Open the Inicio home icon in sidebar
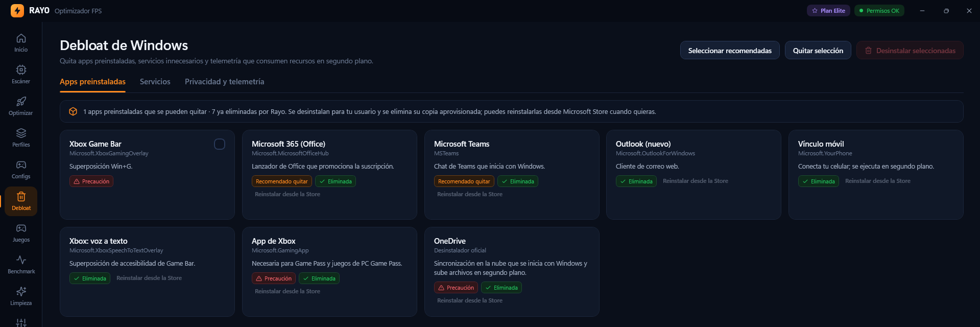The height and width of the screenshot is (327, 980). coord(21,38)
